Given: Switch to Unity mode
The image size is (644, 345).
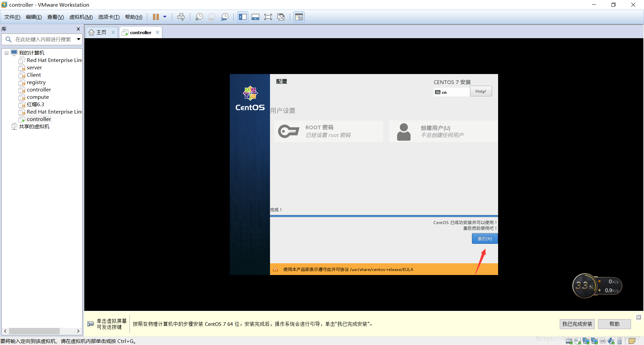Looking at the screenshot, I should 281,17.
